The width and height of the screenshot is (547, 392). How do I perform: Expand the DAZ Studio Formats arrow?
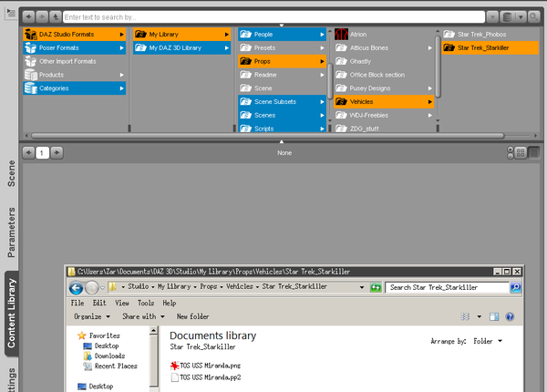tap(121, 34)
